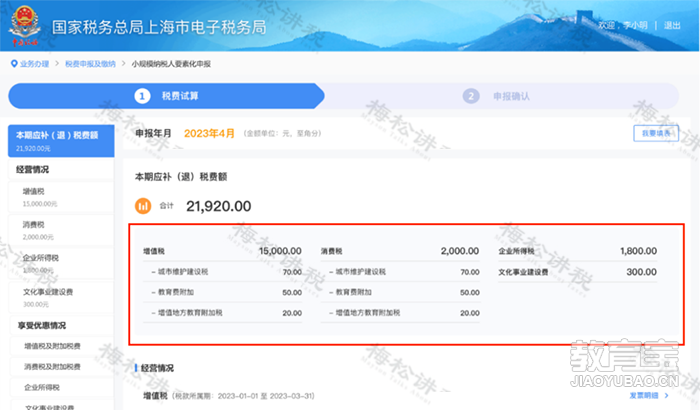Click 城市维护建设税 70.00 under 消费税
The width and height of the screenshot is (700, 410).
pos(400,272)
